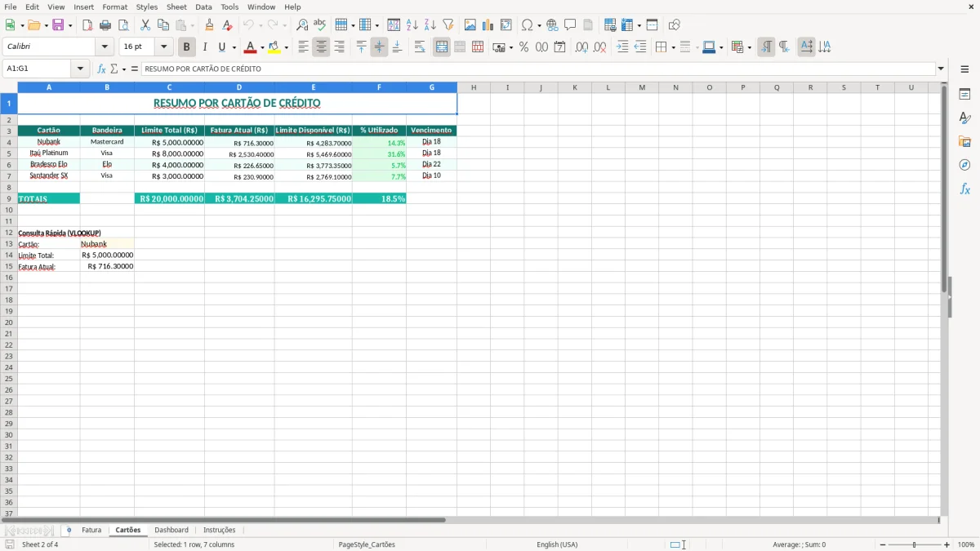The width and height of the screenshot is (980, 551).
Task: Switch to the Instruções sheet tab
Action: click(x=219, y=530)
